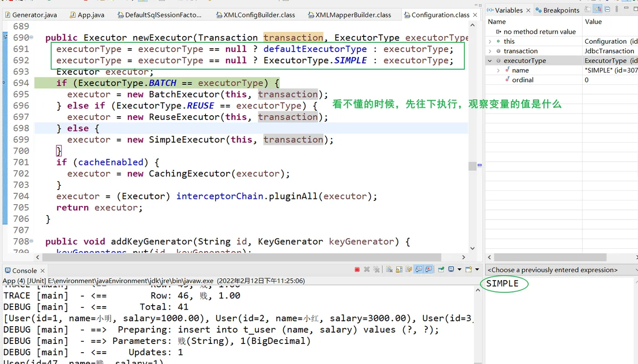Open the Open Console dropdown arrow
Image resolution: width=638 pixels, height=364 pixels.
477,269
